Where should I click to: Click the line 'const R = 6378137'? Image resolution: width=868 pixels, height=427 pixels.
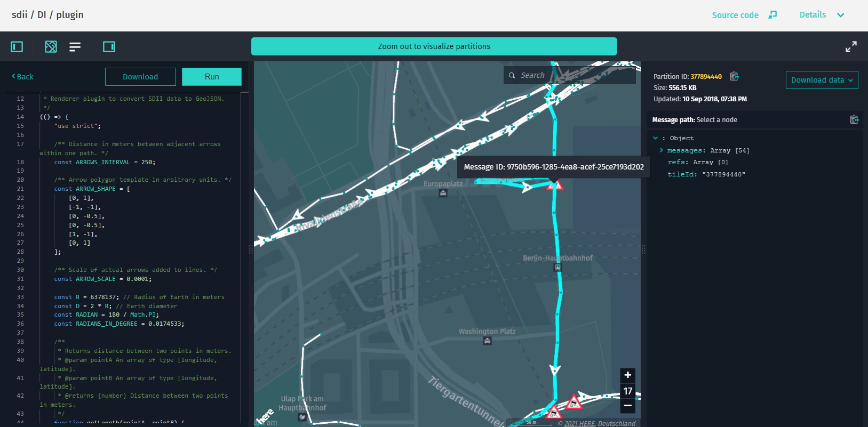[x=139, y=297]
